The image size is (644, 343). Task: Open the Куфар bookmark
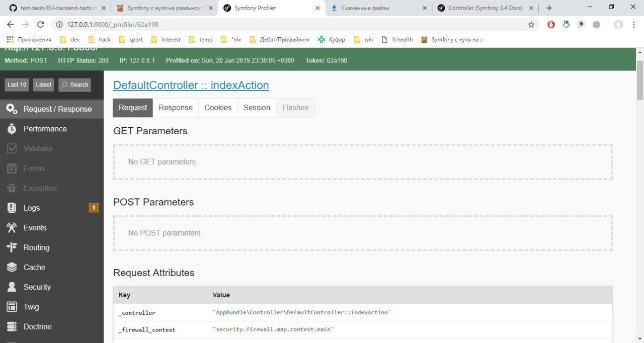coord(332,39)
